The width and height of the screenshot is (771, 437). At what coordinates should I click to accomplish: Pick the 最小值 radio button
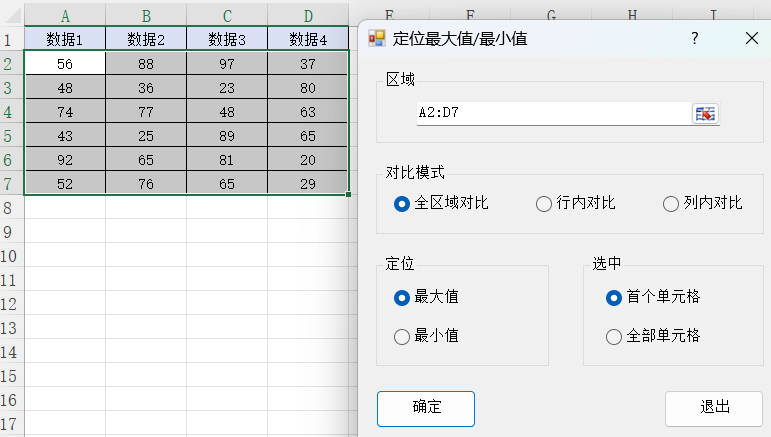click(402, 337)
